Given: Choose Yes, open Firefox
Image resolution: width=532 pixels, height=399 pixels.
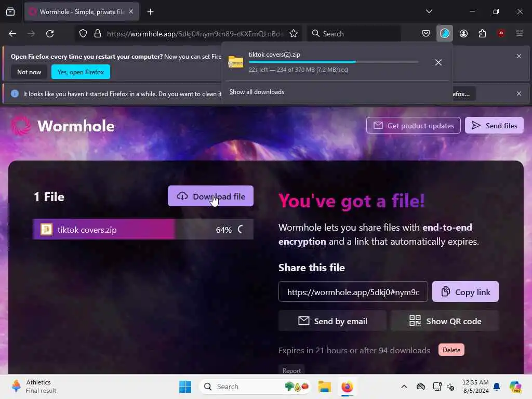Looking at the screenshot, I should coord(81,72).
